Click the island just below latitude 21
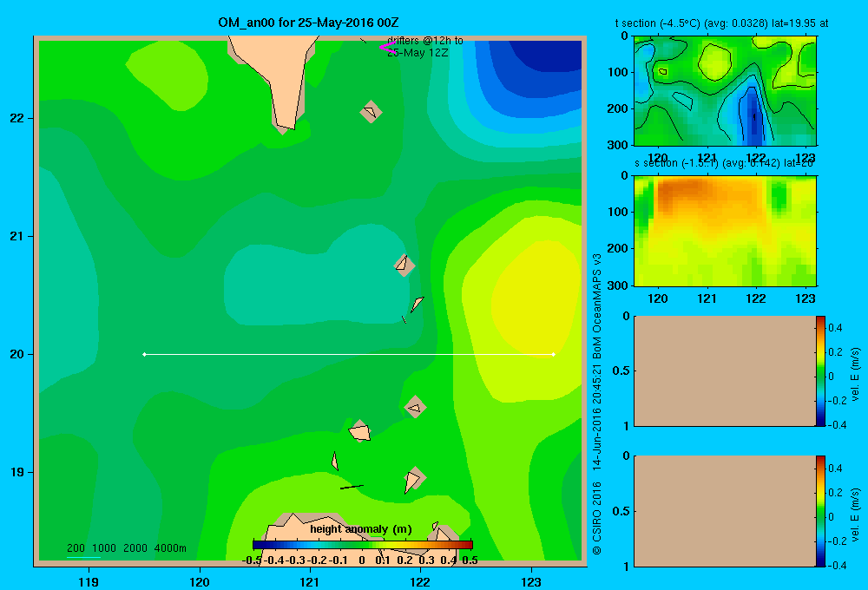This screenshot has height=590, width=868. (x=404, y=265)
